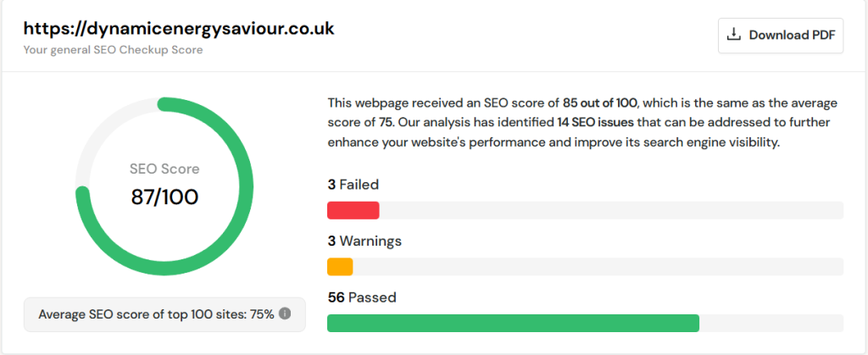Select the 3 Failed label

353,185
